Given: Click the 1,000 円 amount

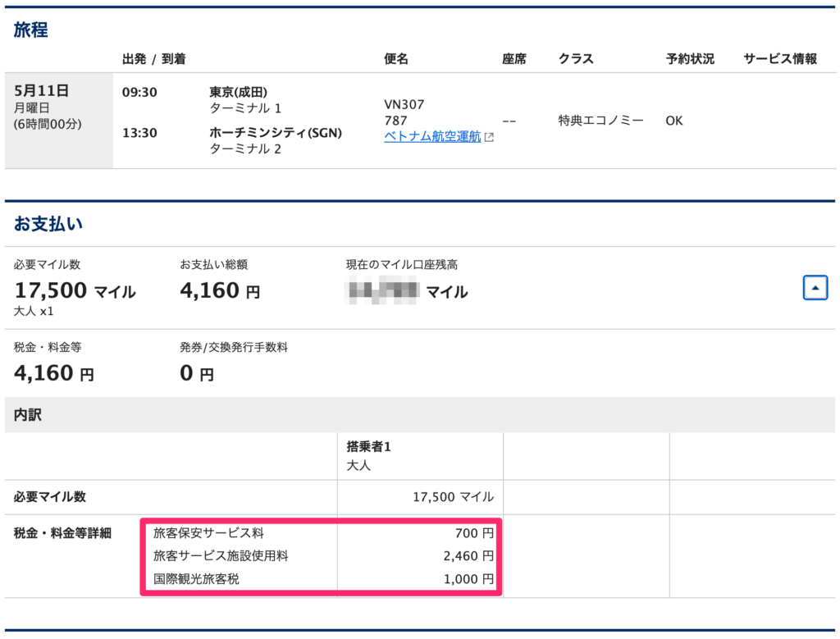Looking at the screenshot, I should tap(468, 579).
